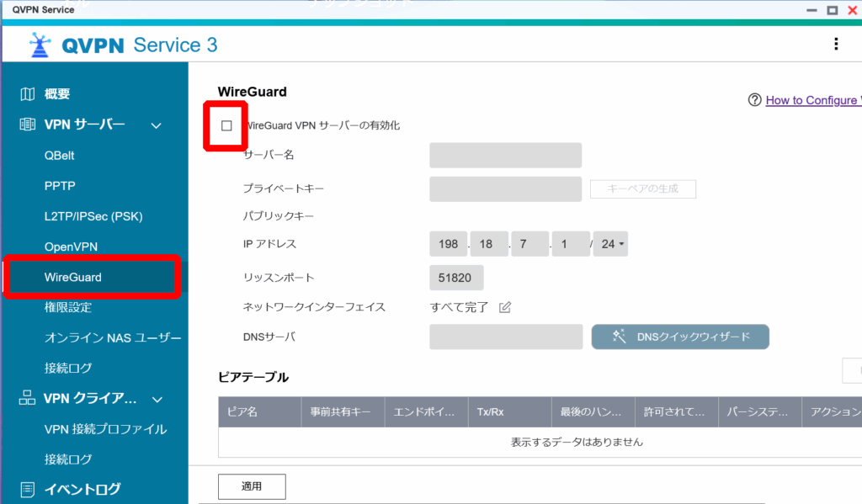This screenshot has width=862, height=504.
Task: Collapse the VPN クライアント section chevron
Action: [x=157, y=399]
